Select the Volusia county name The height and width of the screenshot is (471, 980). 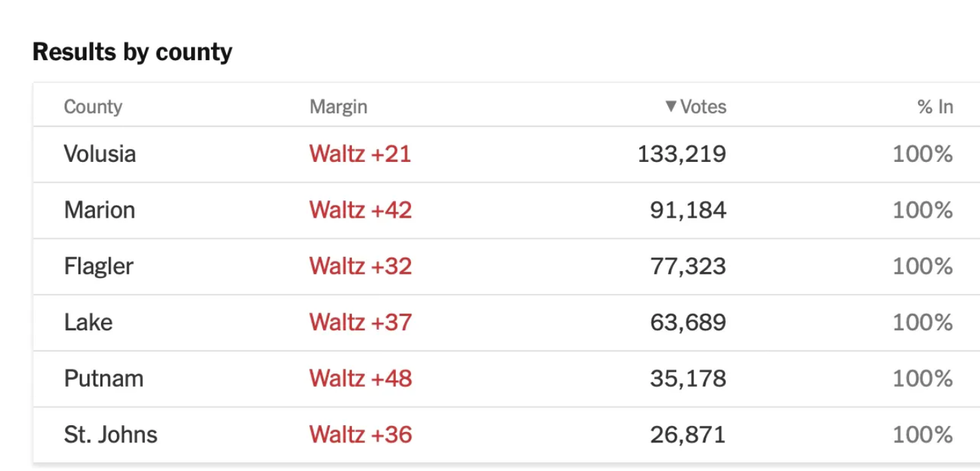tap(100, 154)
